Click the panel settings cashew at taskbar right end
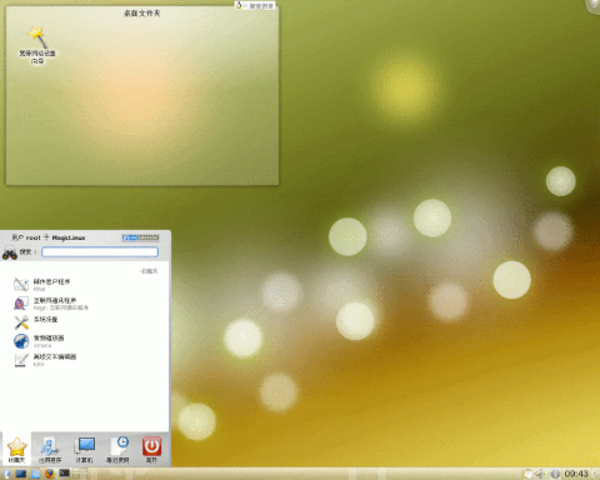Image resolution: width=600 pixels, height=480 pixels. 595,474
